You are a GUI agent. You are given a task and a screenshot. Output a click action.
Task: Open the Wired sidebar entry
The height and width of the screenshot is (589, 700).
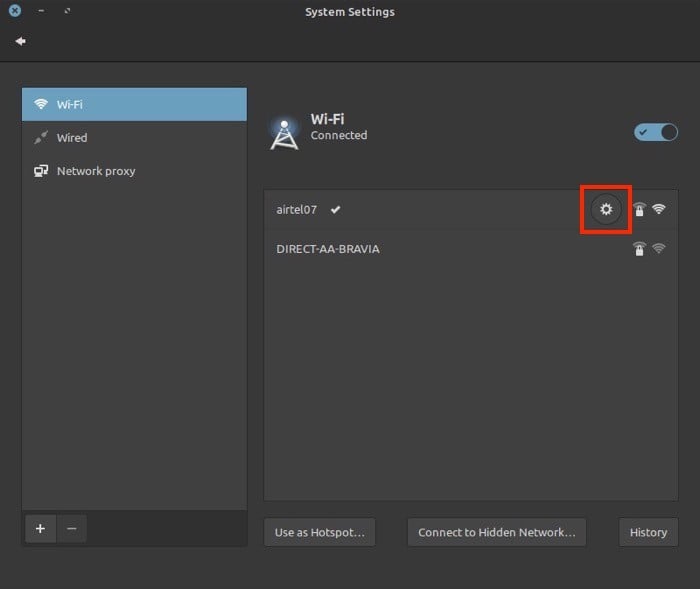pos(134,138)
